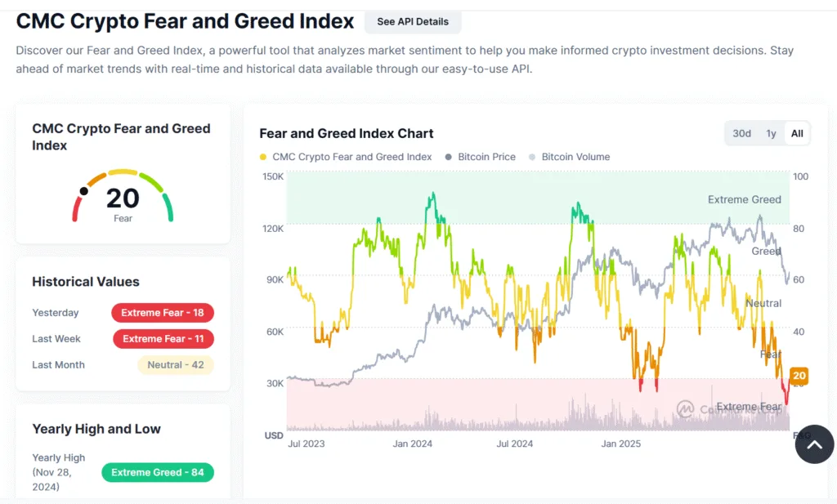Viewport: 837px width, 504px height.
Task: Click the scroll-to-top arrow button
Action: 814,444
